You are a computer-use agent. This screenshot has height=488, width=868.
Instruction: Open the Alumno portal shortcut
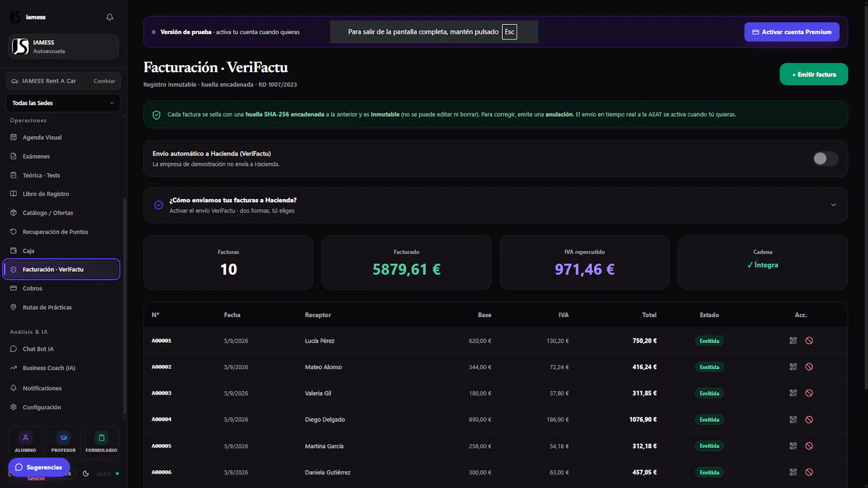pyautogui.click(x=25, y=442)
